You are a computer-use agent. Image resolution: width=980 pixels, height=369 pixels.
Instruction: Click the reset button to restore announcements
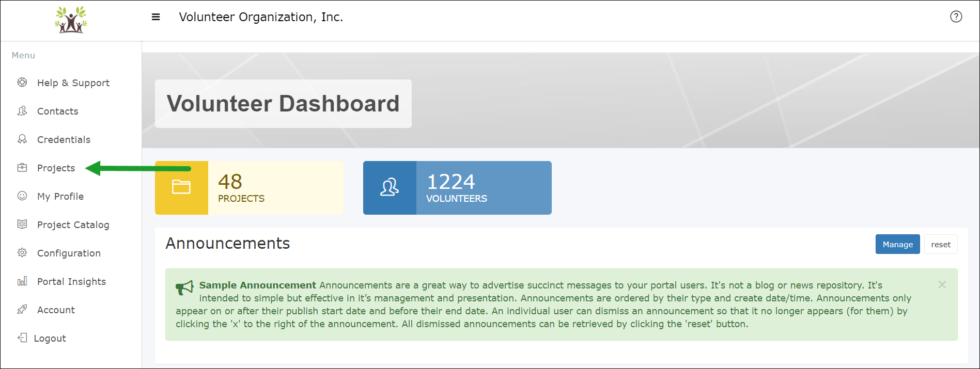pos(941,244)
